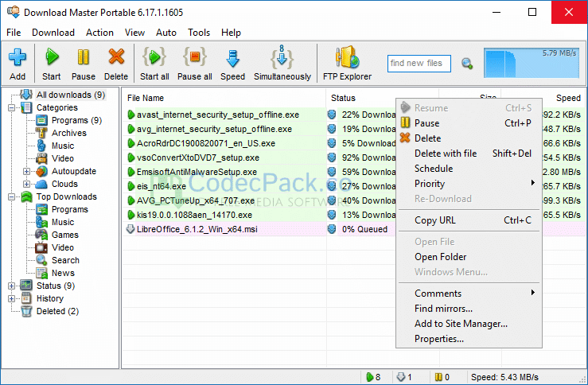Select Programs (9) under Categories
Screen dimensions: 588x385
[x=76, y=120]
